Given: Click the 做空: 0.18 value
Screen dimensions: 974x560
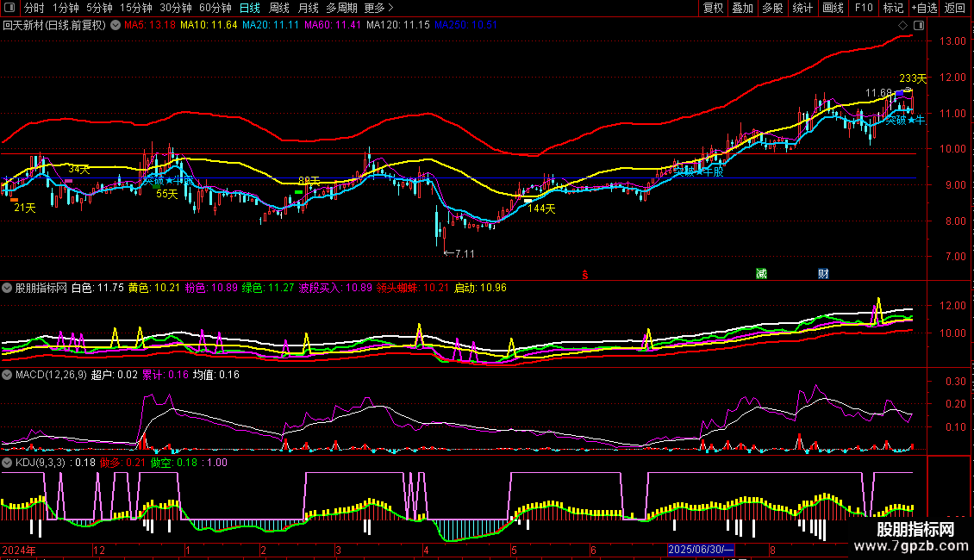Looking at the screenshot, I should pos(174,463).
